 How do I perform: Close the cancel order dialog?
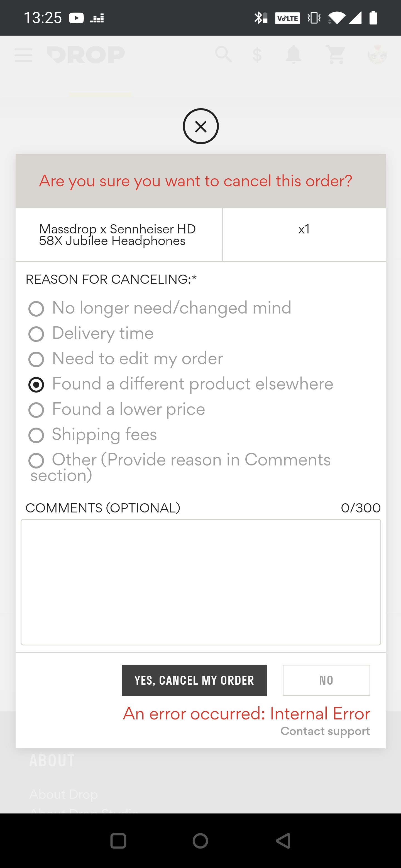(x=201, y=126)
